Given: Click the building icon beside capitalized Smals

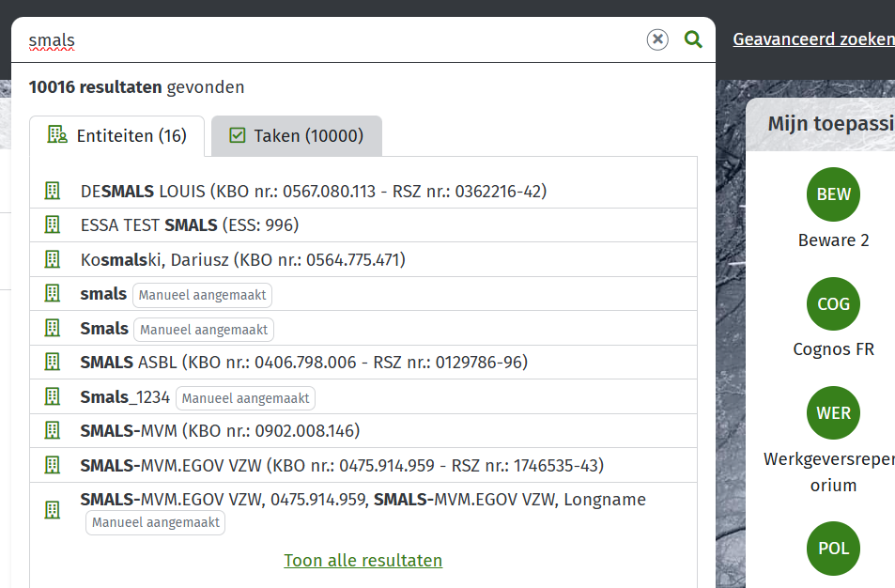Looking at the screenshot, I should [53, 328].
